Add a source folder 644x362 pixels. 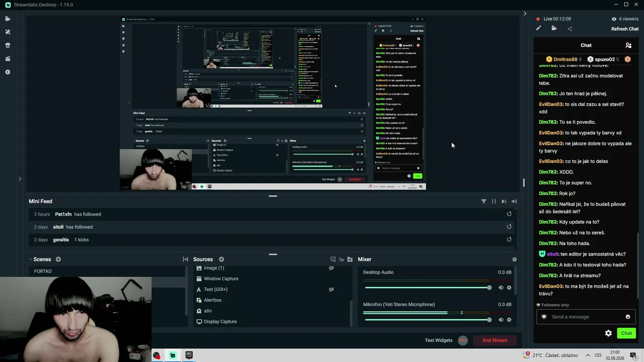point(350,259)
